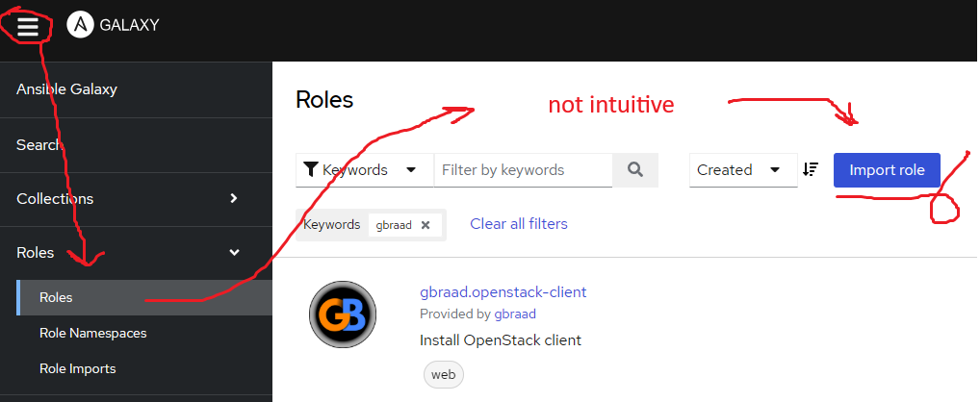This screenshot has width=980, height=402.
Task: Click the Ansible Galaxy logo
Action: click(114, 26)
